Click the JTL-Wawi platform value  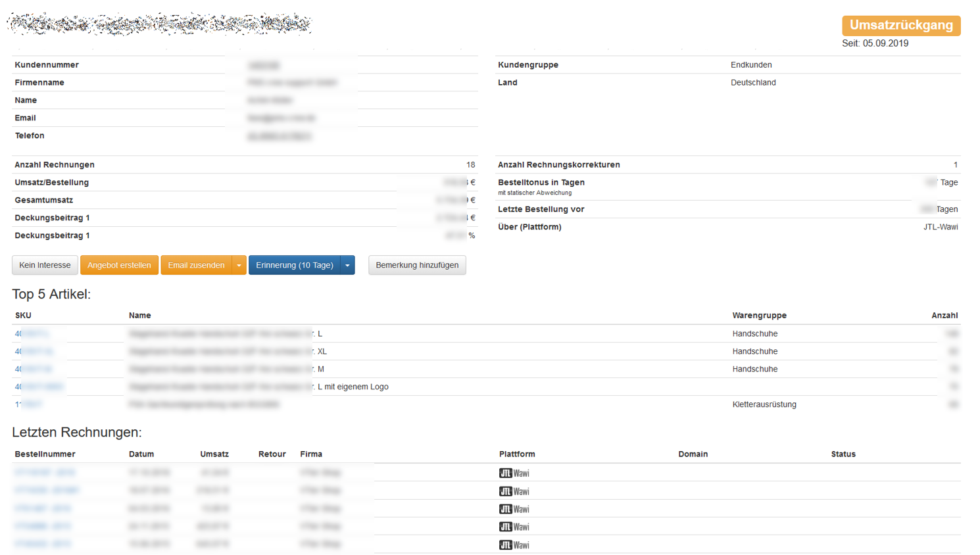(941, 227)
